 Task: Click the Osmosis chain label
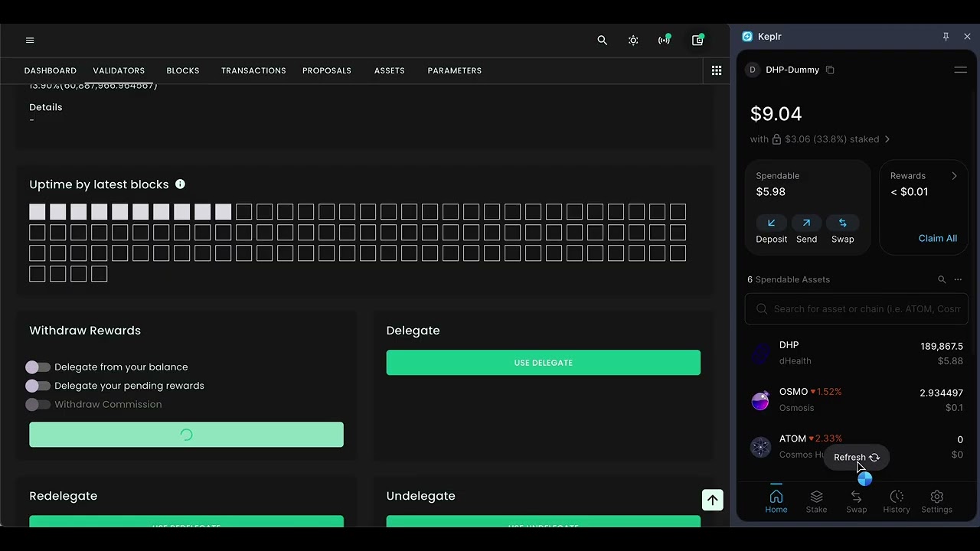pyautogui.click(x=797, y=408)
